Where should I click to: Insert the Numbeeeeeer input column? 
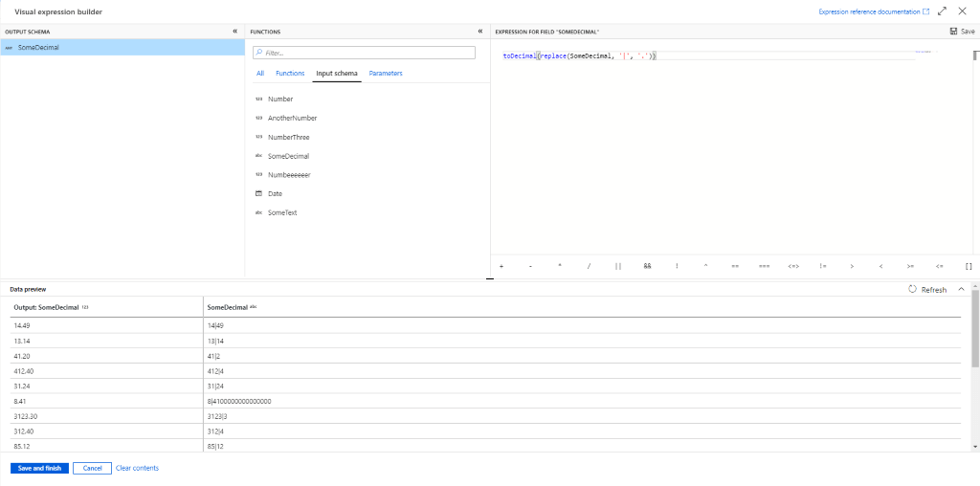[289, 175]
